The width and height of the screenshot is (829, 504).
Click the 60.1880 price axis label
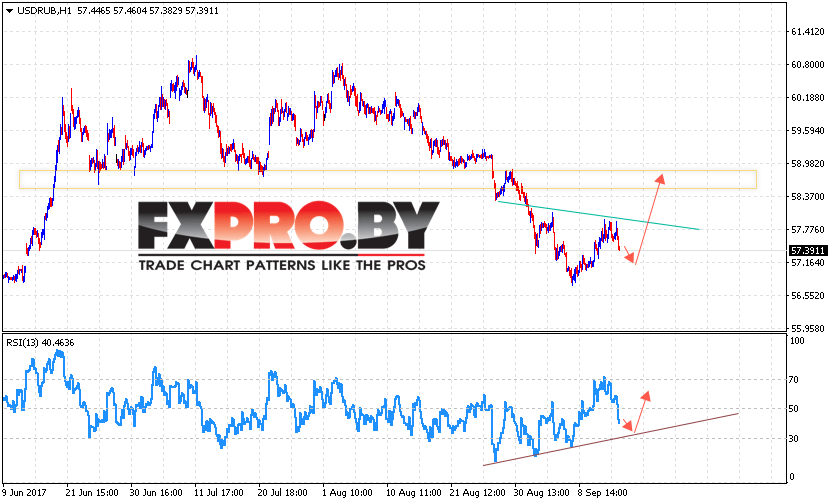pos(807,98)
